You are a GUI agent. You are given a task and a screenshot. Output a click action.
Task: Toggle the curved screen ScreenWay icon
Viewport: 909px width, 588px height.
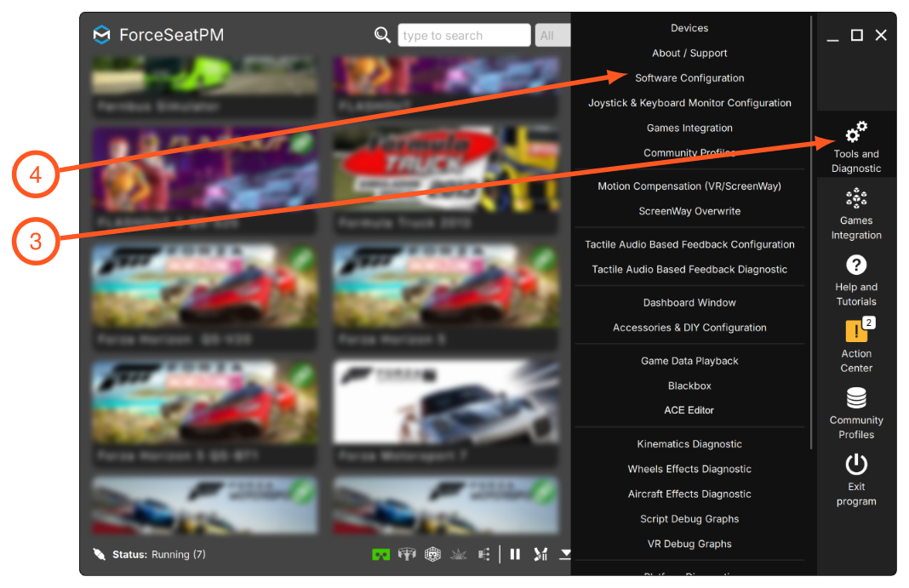point(406,555)
